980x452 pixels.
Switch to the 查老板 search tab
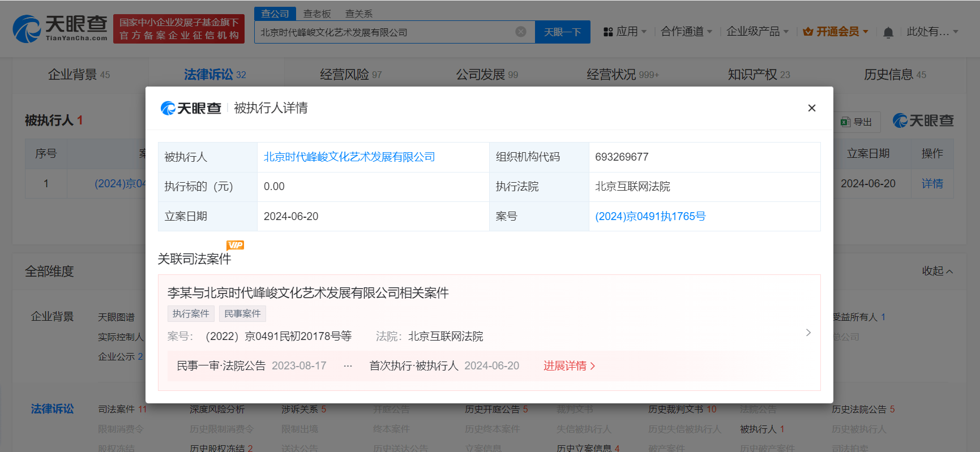pos(317,14)
